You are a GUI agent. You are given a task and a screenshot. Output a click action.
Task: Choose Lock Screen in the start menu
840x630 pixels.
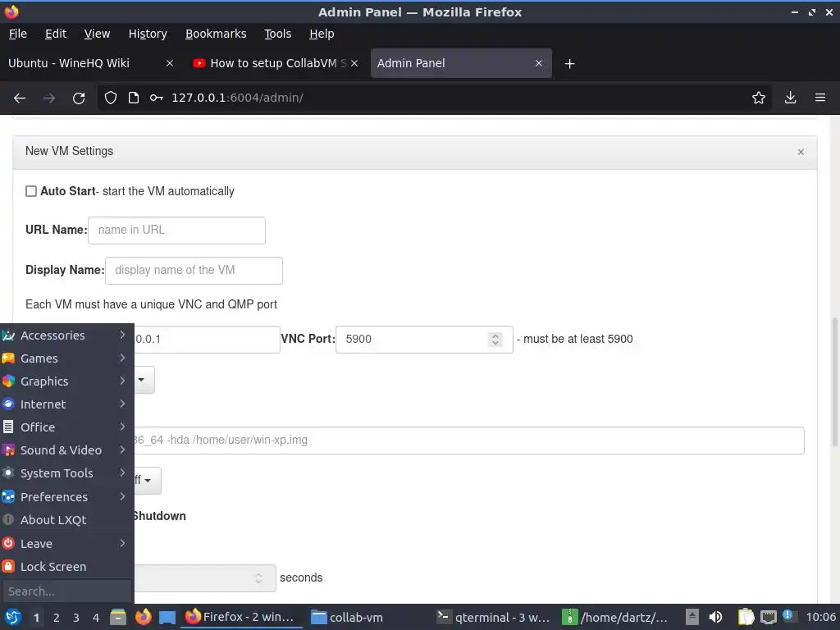[x=67, y=567]
